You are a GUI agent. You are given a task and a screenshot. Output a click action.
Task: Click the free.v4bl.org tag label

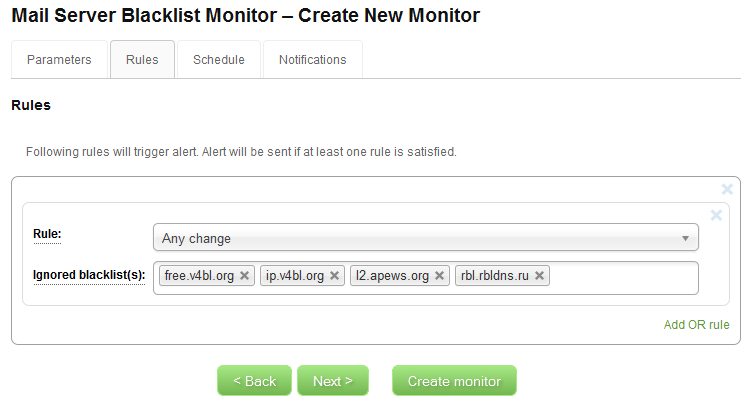coord(199,276)
